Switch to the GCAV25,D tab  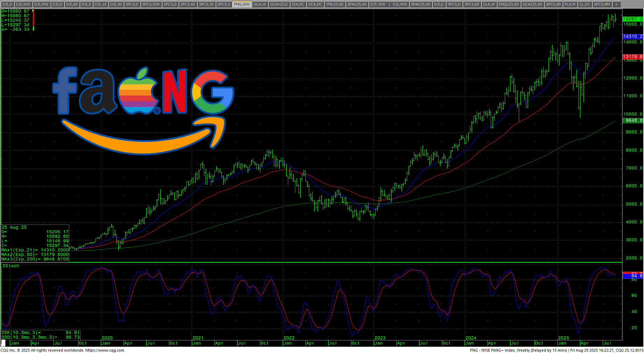[279, 4]
